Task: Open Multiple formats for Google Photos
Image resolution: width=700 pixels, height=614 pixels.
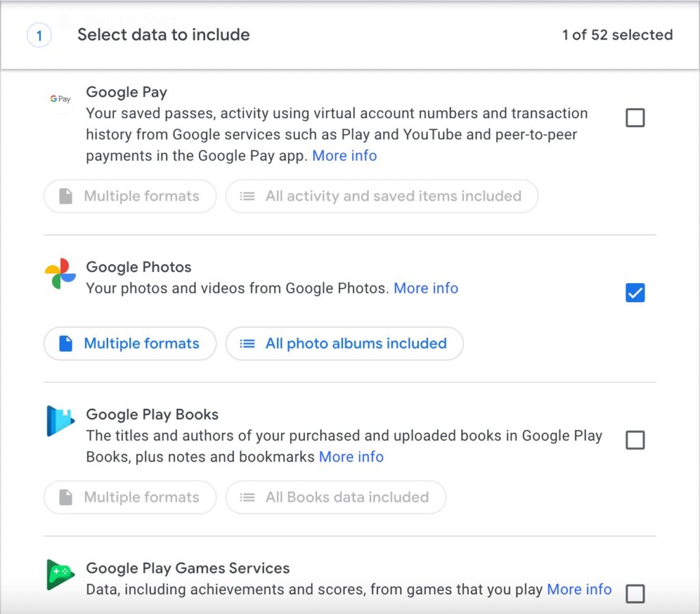Action: tap(130, 343)
